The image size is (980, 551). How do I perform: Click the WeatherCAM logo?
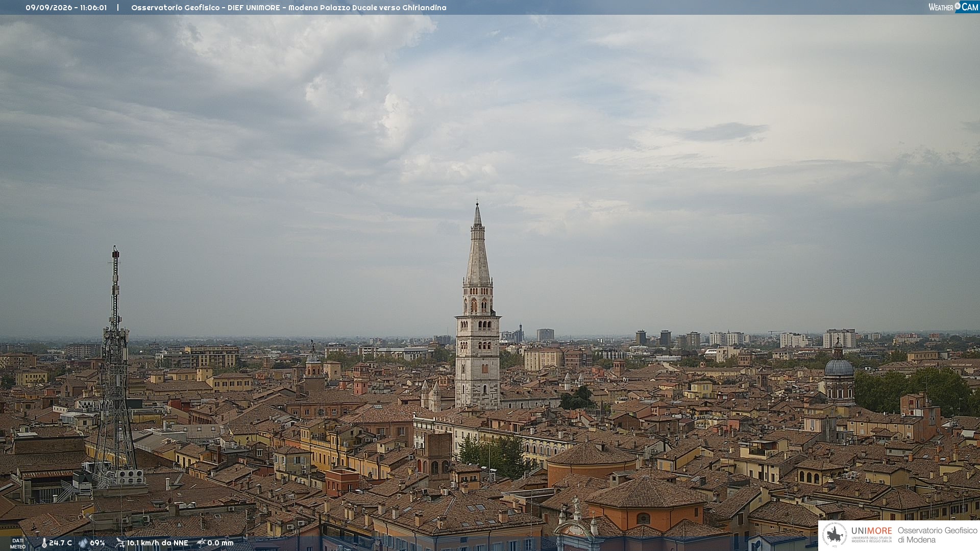pos(953,7)
